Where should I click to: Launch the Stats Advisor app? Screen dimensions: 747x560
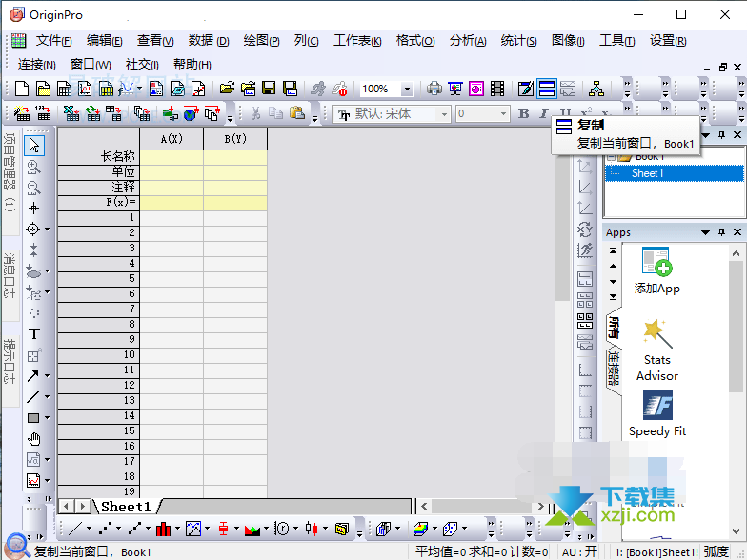pyautogui.click(x=657, y=350)
